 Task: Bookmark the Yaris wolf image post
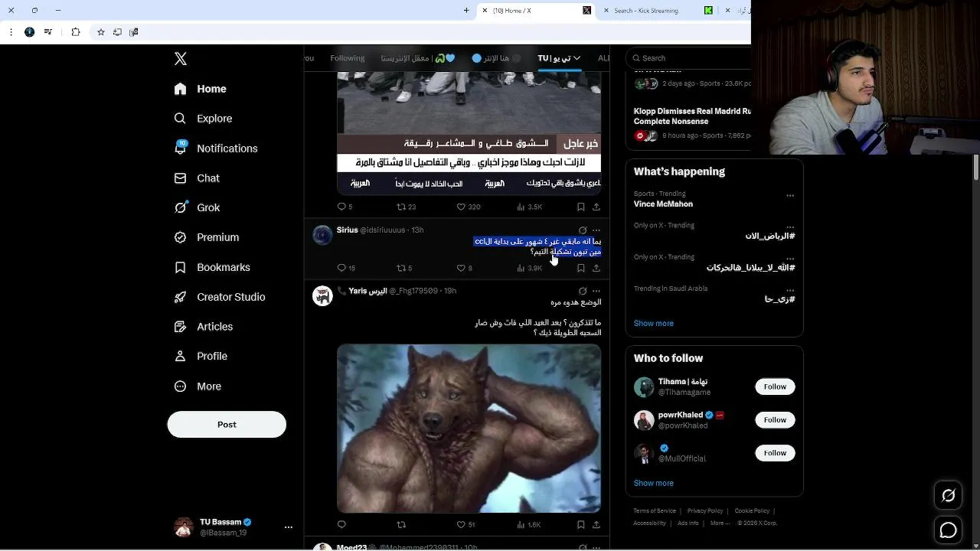580,525
